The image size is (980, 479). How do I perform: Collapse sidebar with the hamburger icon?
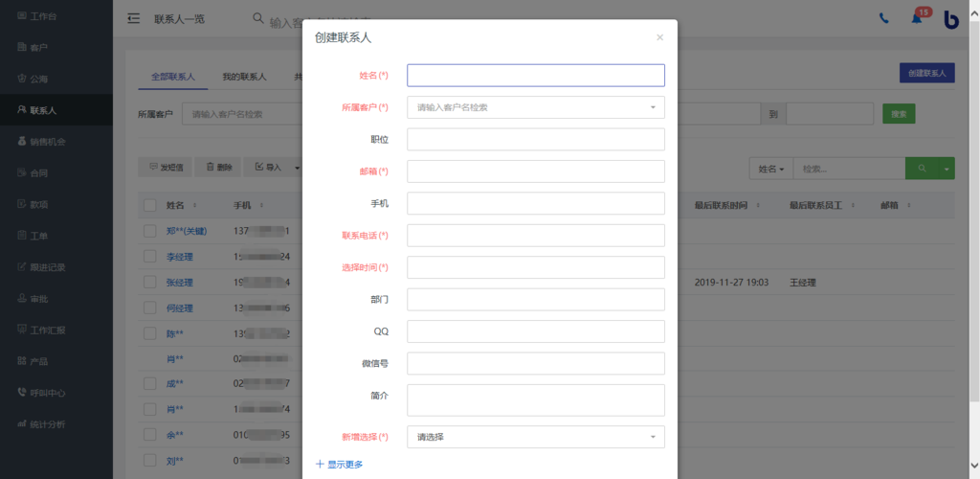click(x=132, y=19)
